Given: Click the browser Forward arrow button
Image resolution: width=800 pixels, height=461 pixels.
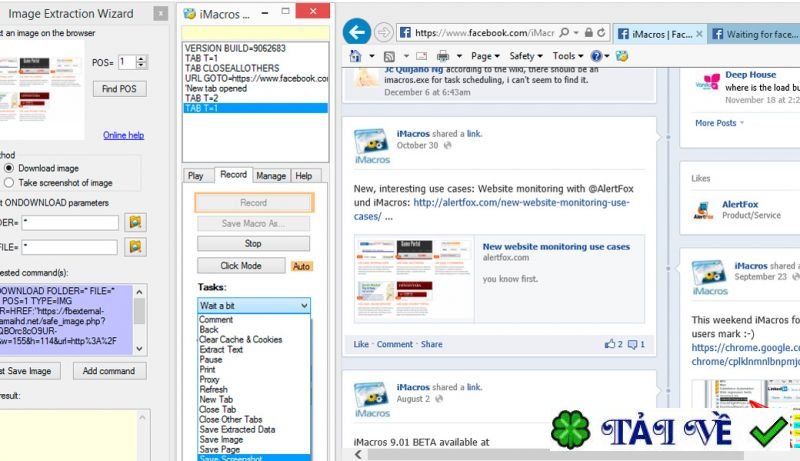Looking at the screenshot, I should (x=383, y=33).
